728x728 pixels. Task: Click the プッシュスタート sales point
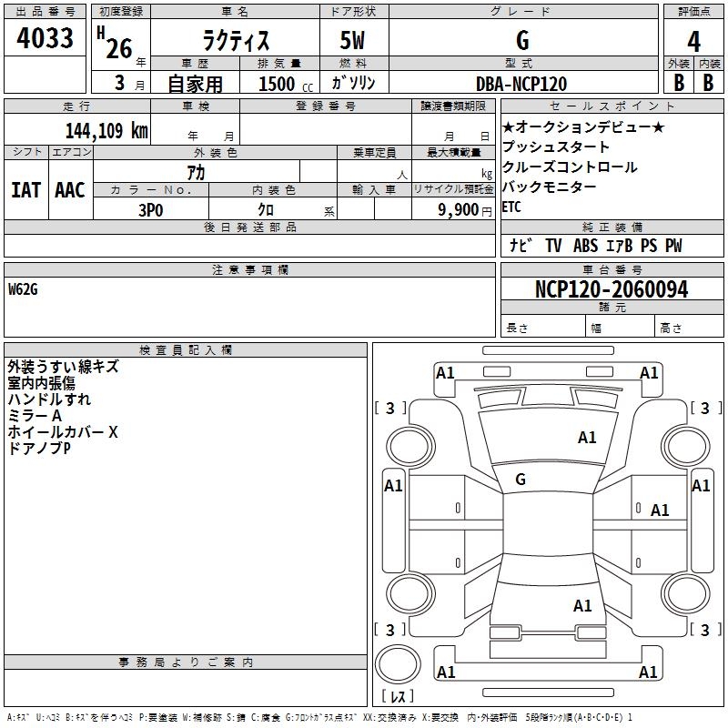pos(555,147)
